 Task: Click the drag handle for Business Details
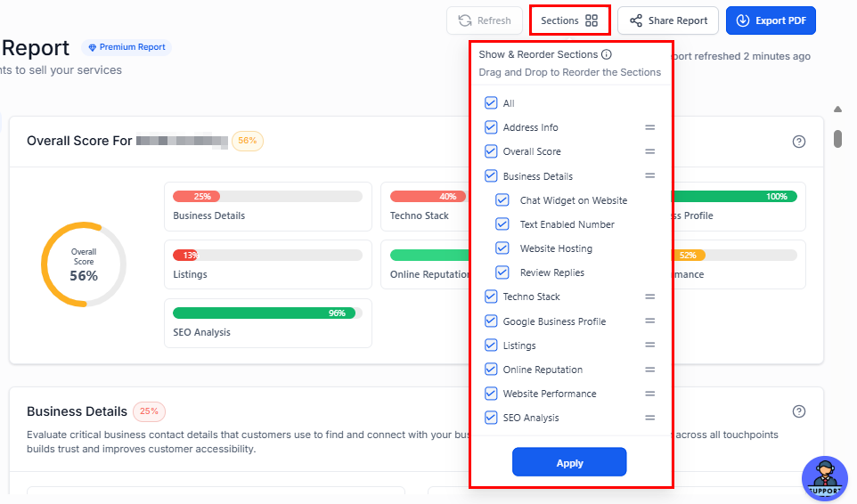pos(649,175)
